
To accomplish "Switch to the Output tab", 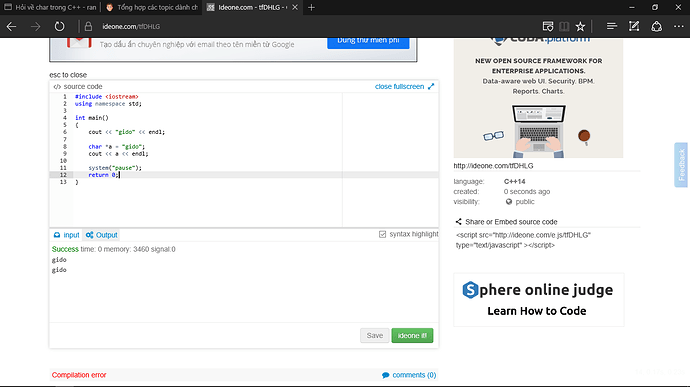I will point(102,235).
